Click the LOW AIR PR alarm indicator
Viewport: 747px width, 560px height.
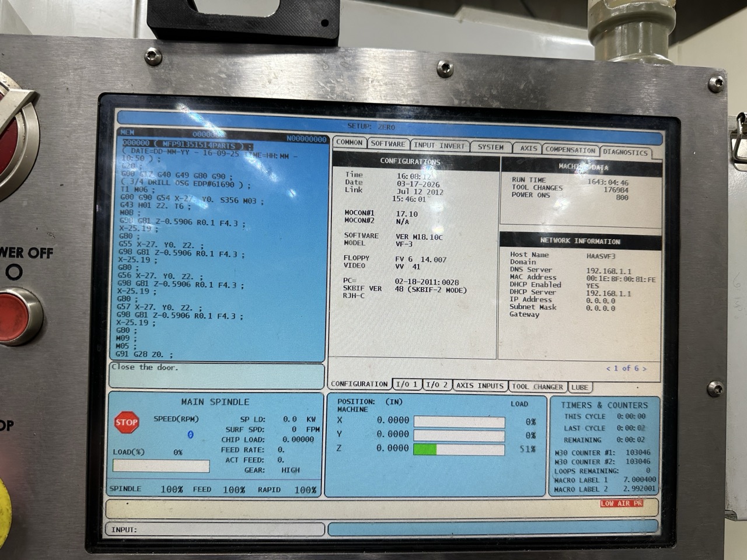622,503
